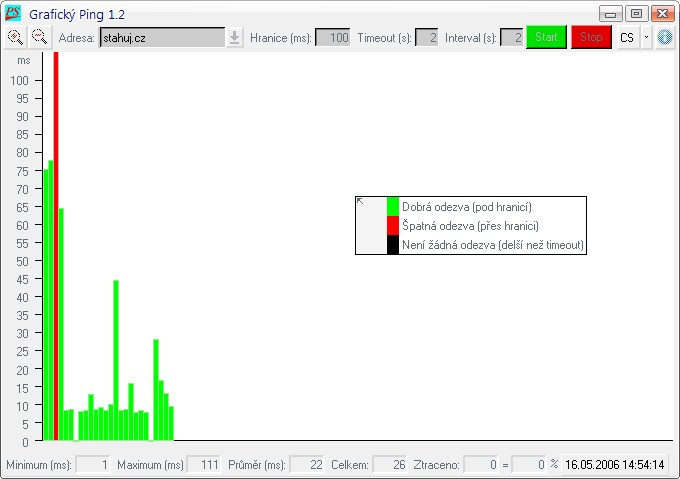This screenshot has width=680, height=479.
Task: Click the tall red bar exceeding 100 ms
Action: pyautogui.click(x=56, y=246)
